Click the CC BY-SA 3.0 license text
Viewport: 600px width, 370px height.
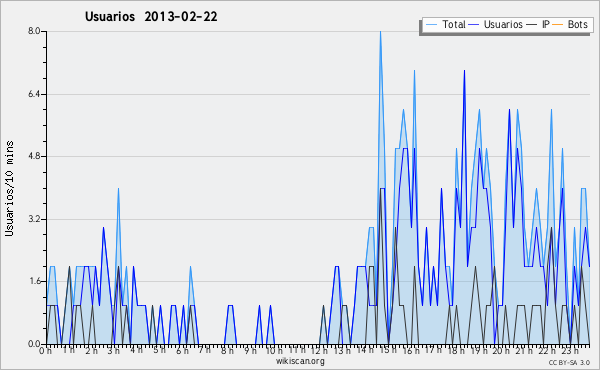pos(569,362)
